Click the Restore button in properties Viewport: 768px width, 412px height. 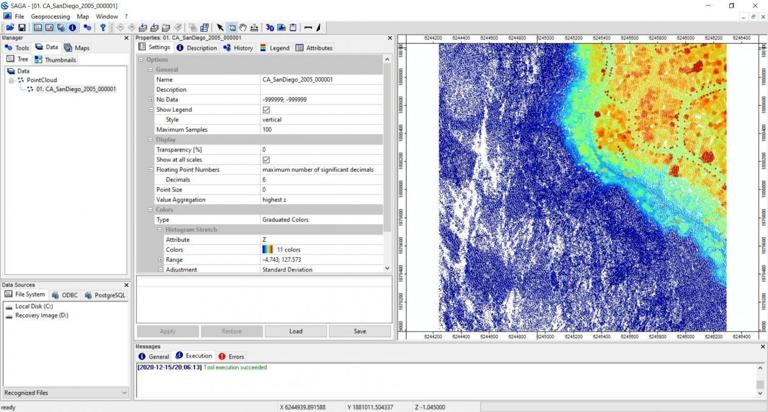point(232,332)
